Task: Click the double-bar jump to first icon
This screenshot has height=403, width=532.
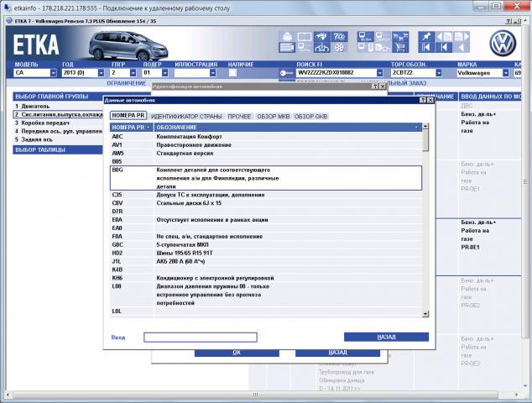Action: click(x=426, y=48)
